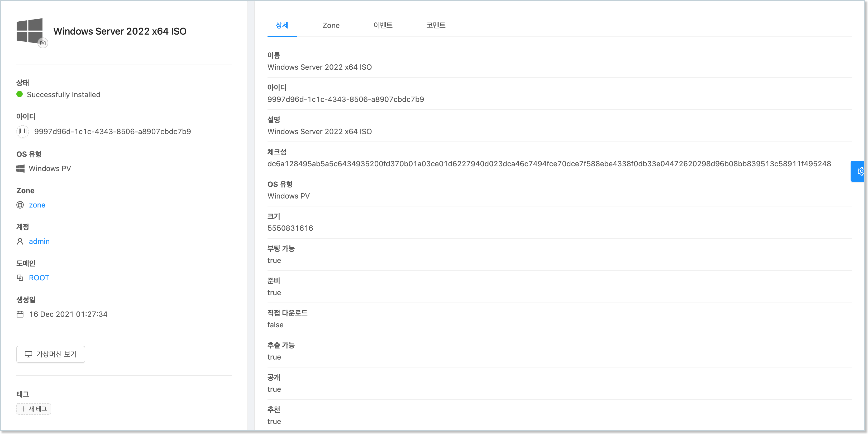868x434 pixels.
Task: Click the monitor icon in 가상머신 보기 button
Action: [28, 354]
